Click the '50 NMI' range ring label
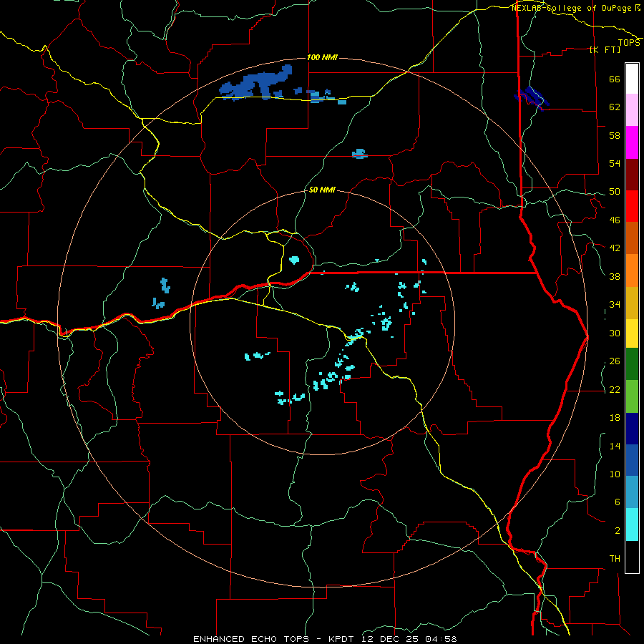 coord(322,190)
